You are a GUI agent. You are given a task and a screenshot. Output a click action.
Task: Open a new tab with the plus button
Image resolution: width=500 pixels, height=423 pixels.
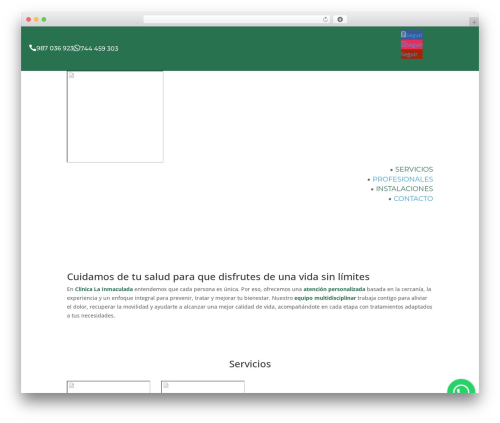(x=474, y=22)
